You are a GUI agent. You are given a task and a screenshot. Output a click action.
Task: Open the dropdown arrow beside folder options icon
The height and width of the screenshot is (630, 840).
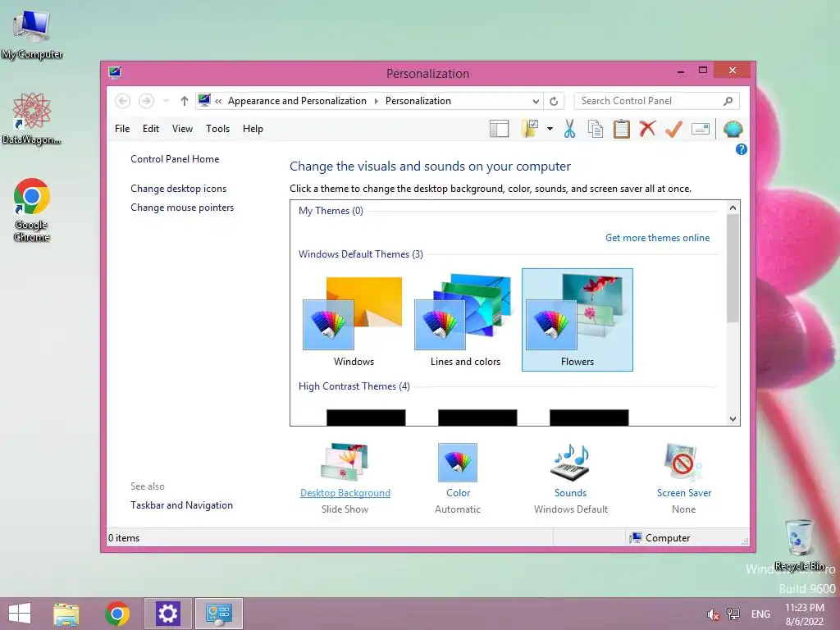click(550, 129)
